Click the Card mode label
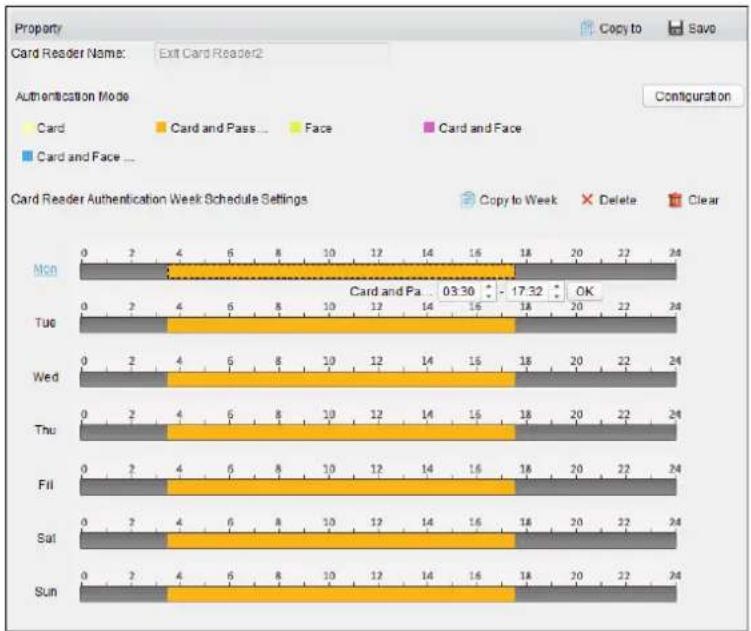 pos(50,128)
